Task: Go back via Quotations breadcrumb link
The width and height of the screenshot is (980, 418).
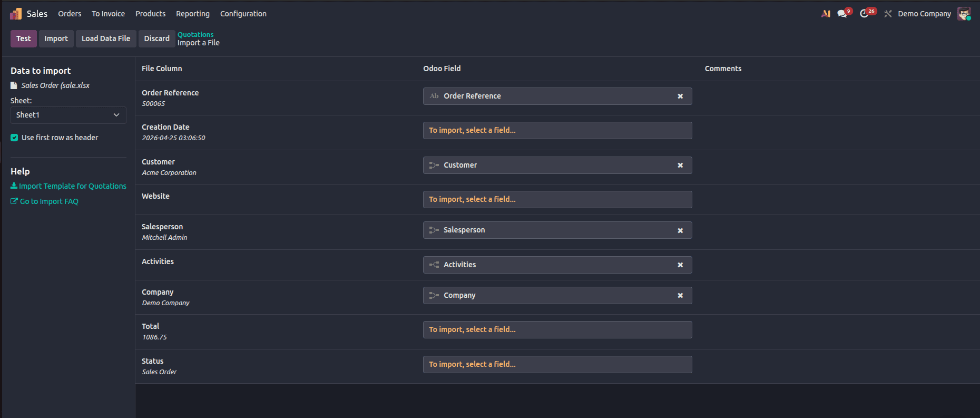Action: click(x=195, y=34)
